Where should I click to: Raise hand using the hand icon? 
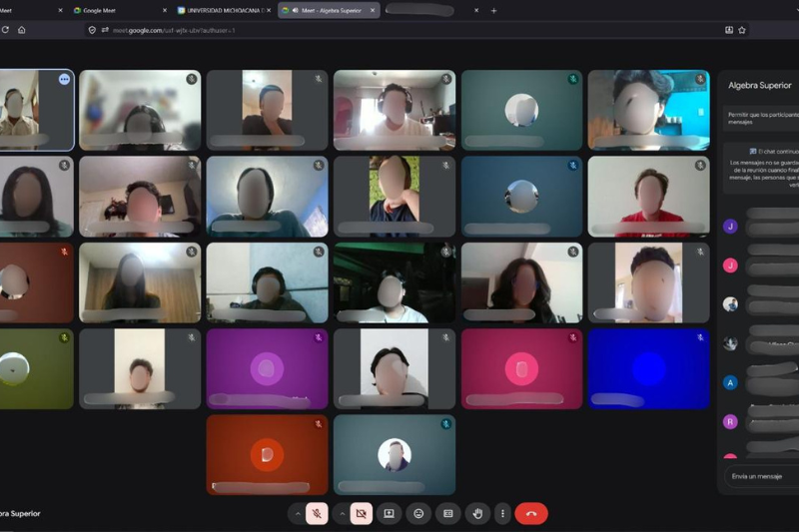point(477,513)
